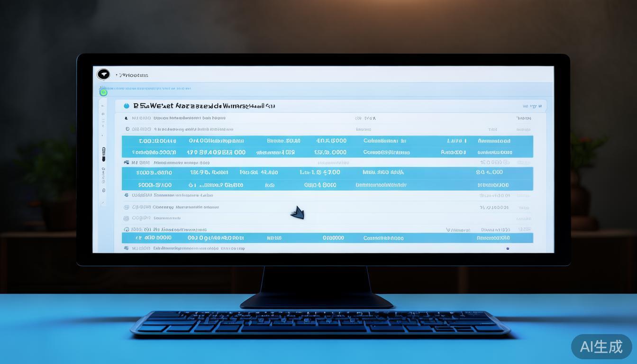The image size is (637, 364).
Task: Tick the square box on the row beginning "OO"
Action: 126,218
